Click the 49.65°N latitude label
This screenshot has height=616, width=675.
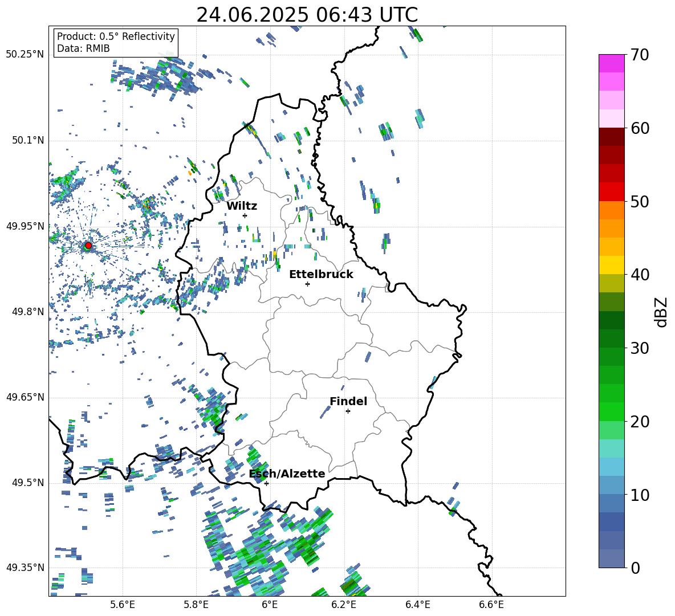coord(25,397)
